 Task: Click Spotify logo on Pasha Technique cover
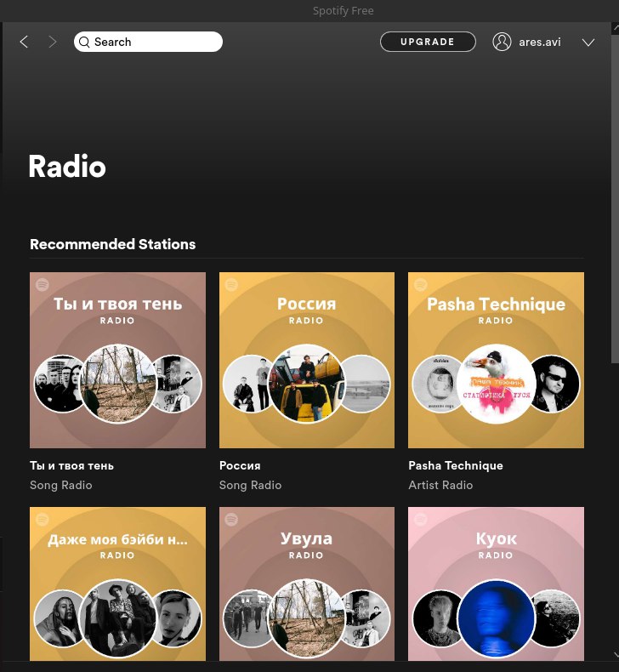pos(421,285)
